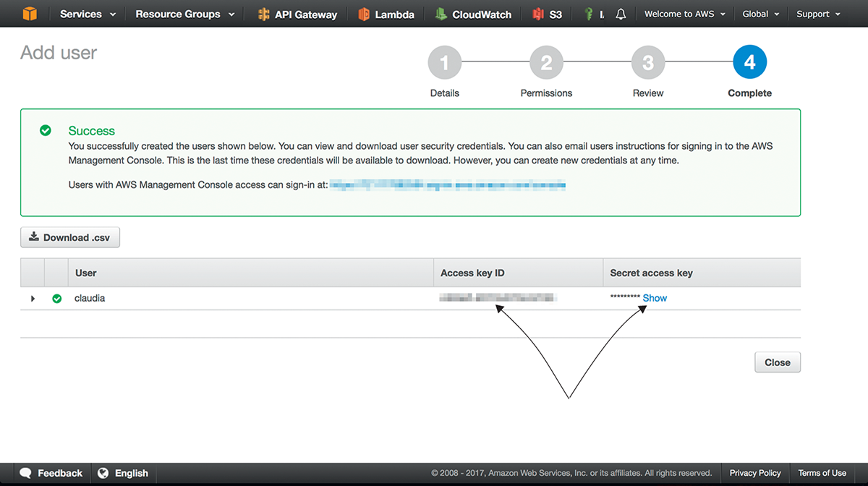The width and height of the screenshot is (868, 486).
Task: Open the Lambda service shortcut
Action: coord(386,14)
